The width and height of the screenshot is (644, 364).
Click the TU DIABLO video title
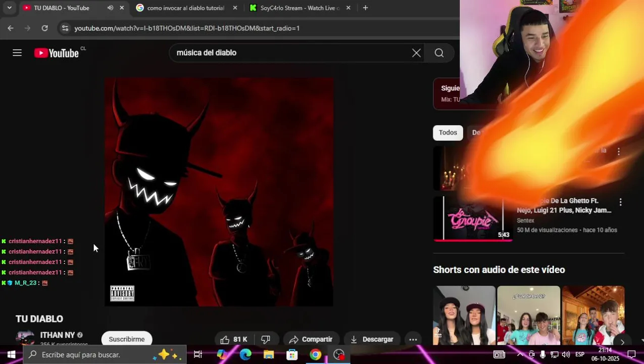coord(39,319)
